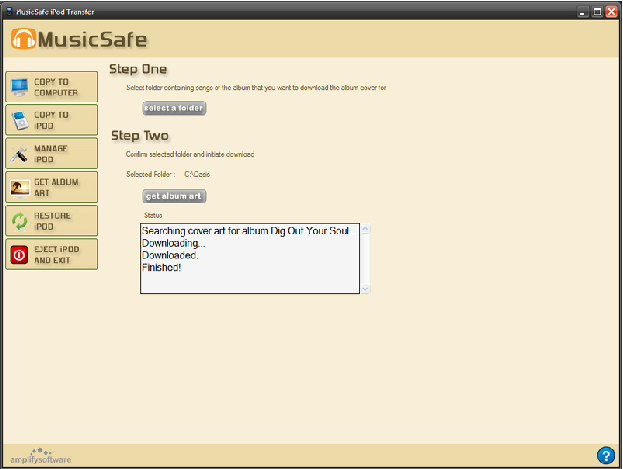Open the Restore iPod section
This screenshot has width=623, height=469.
[x=52, y=221]
